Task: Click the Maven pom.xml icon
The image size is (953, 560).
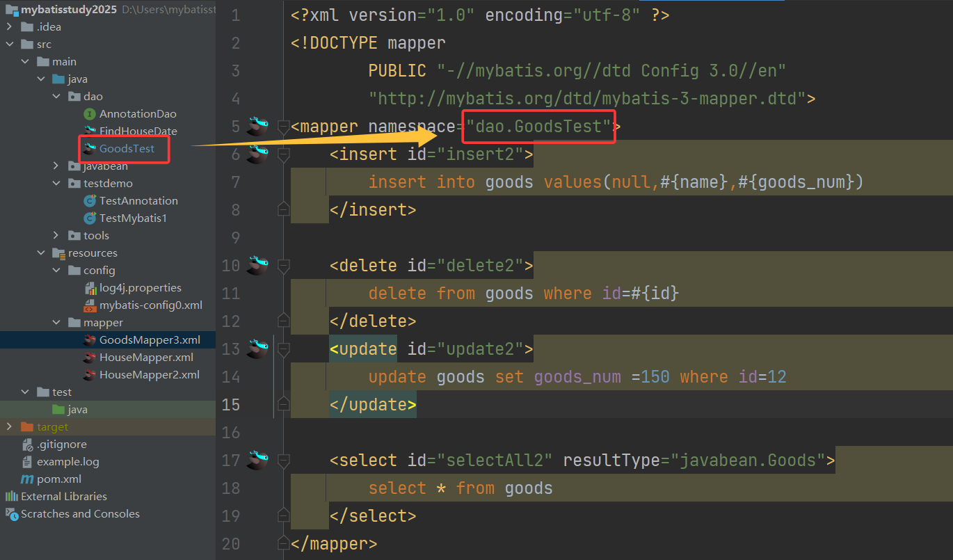Action: click(27, 479)
